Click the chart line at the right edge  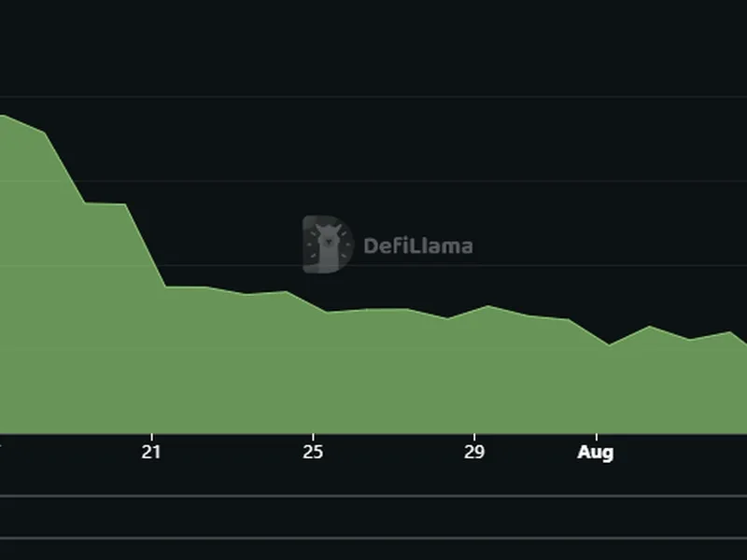(x=744, y=343)
